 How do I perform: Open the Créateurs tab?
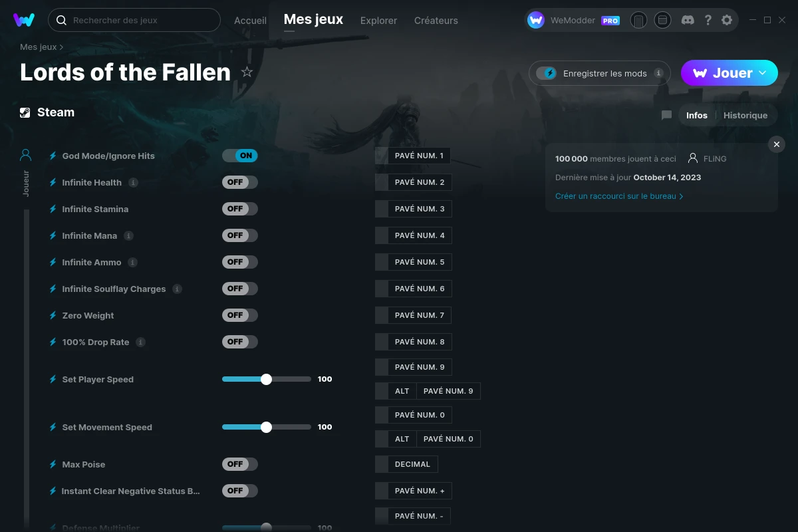(x=436, y=21)
